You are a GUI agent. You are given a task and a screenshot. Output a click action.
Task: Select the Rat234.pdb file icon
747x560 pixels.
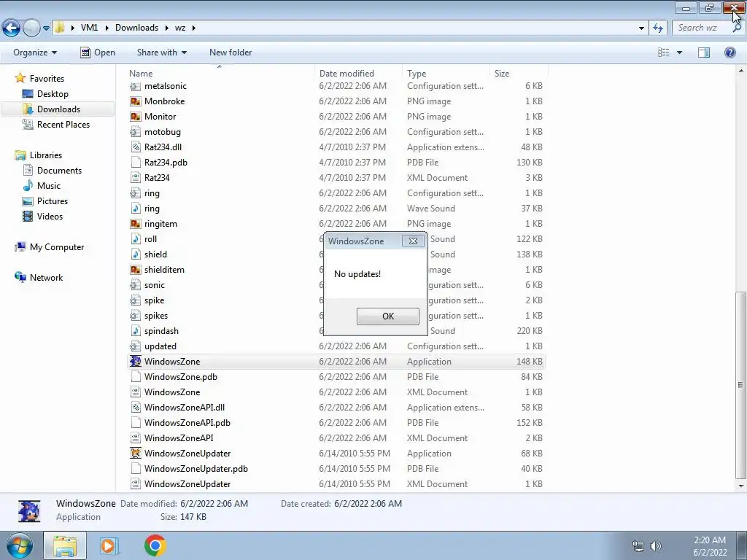click(135, 163)
